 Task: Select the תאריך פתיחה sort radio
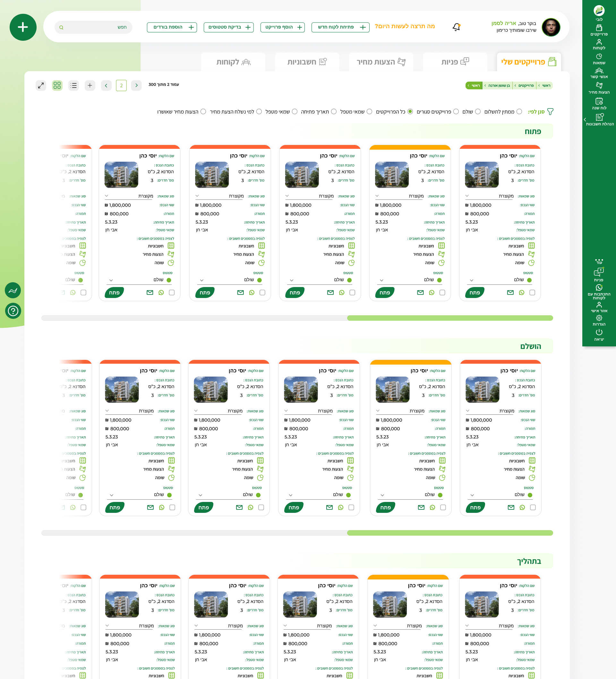334,112
